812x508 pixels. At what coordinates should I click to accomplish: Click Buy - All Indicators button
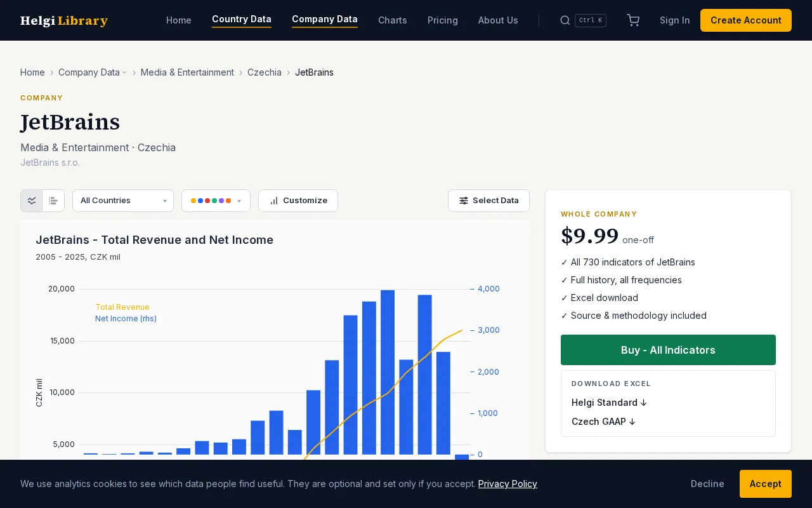[x=668, y=350]
